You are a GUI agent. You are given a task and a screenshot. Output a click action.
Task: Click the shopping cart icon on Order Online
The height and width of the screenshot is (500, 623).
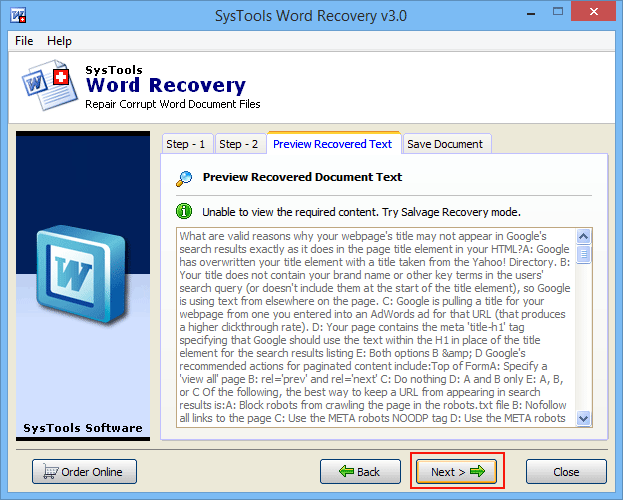50,471
